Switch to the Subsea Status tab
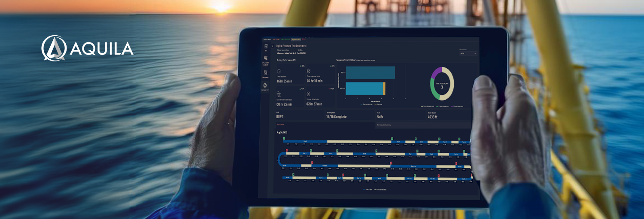The image size is (644, 219). 267,40
